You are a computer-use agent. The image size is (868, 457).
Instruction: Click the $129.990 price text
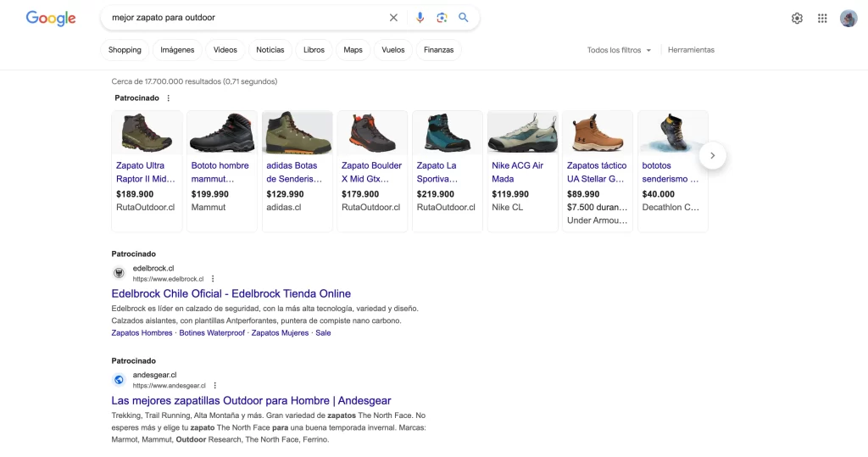pos(285,194)
